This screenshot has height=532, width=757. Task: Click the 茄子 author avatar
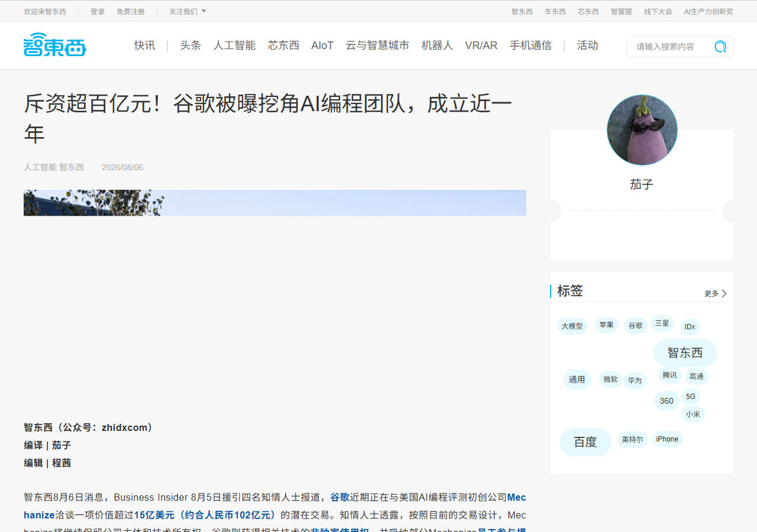tap(642, 129)
